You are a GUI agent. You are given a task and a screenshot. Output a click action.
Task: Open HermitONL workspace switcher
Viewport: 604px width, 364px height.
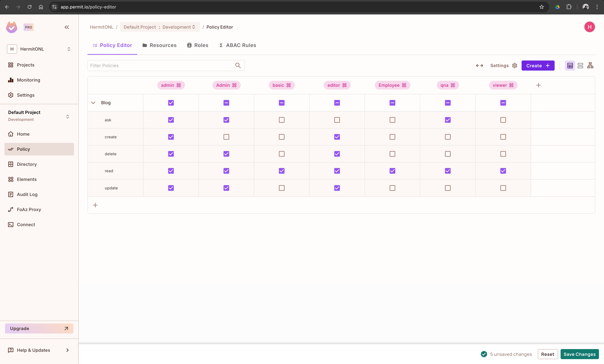(x=39, y=49)
